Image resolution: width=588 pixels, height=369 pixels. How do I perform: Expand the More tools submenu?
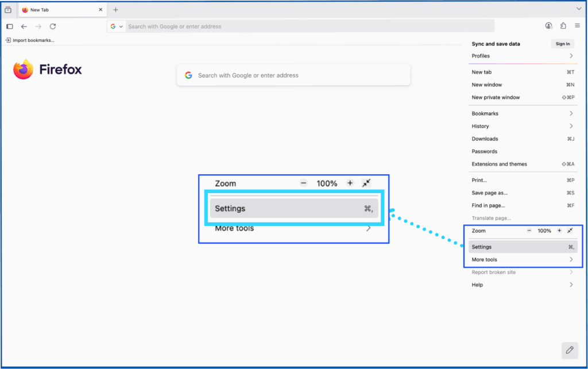coord(571,260)
